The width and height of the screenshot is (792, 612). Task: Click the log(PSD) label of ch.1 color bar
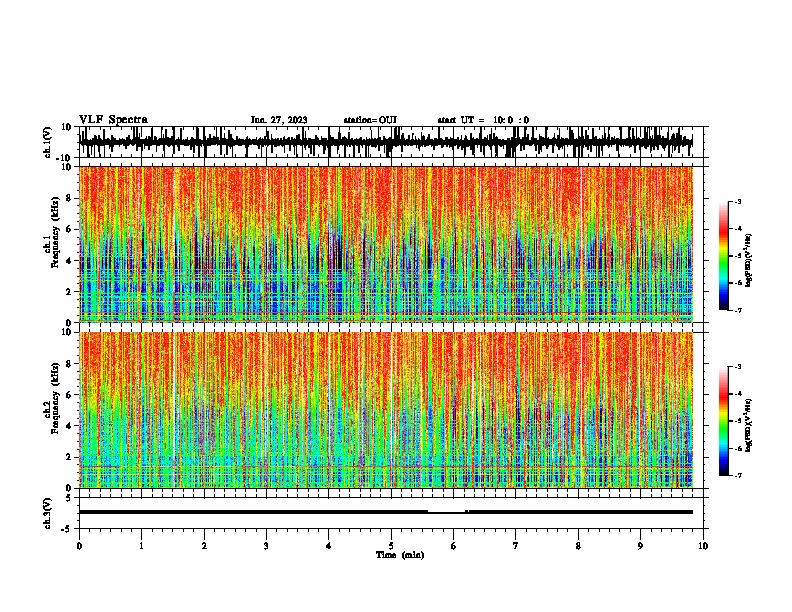coord(748,260)
